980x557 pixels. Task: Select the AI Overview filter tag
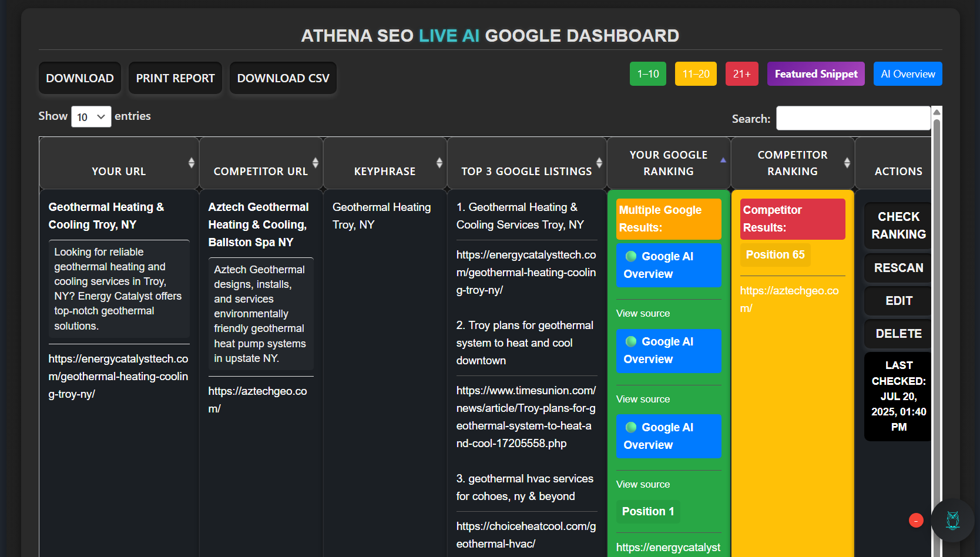pyautogui.click(x=908, y=74)
